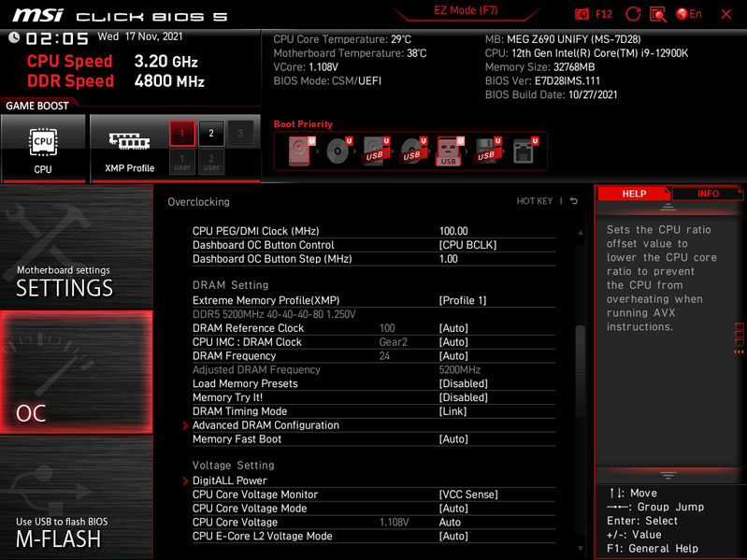The image size is (747, 560).
Task: Open CPU IMC : DRAM Clock dropdown
Action: 453,342
